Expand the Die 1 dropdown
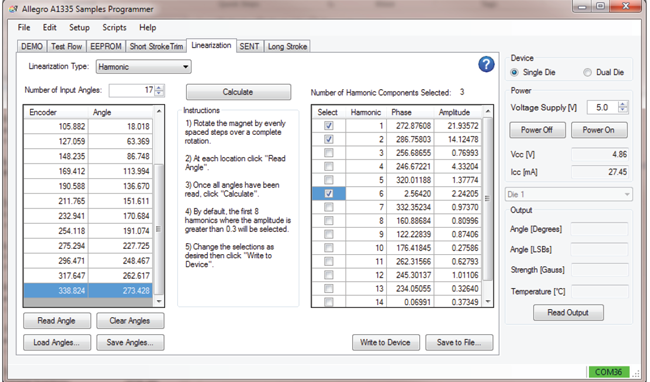The image size is (650, 382). tap(569, 194)
